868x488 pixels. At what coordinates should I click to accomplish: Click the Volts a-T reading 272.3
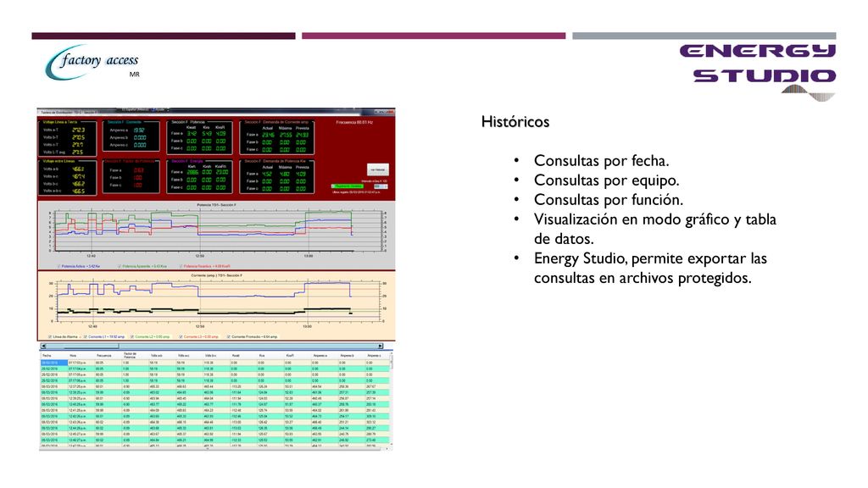coord(78,130)
